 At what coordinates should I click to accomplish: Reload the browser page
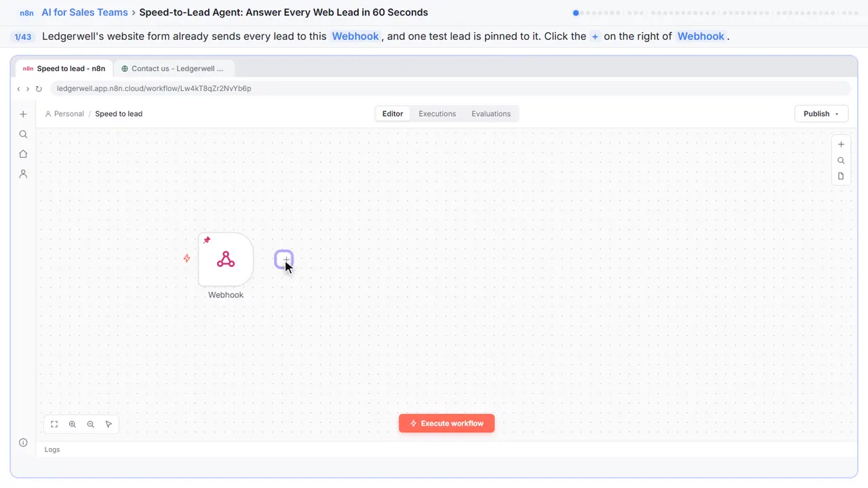pyautogui.click(x=39, y=89)
